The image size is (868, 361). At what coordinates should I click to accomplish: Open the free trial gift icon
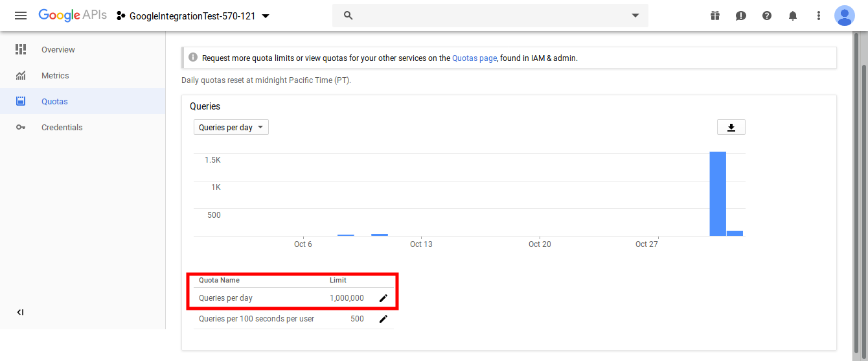[715, 16]
